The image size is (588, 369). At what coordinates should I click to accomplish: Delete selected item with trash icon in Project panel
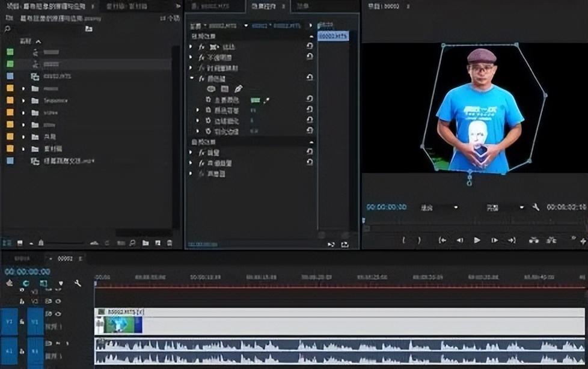click(x=170, y=243)
